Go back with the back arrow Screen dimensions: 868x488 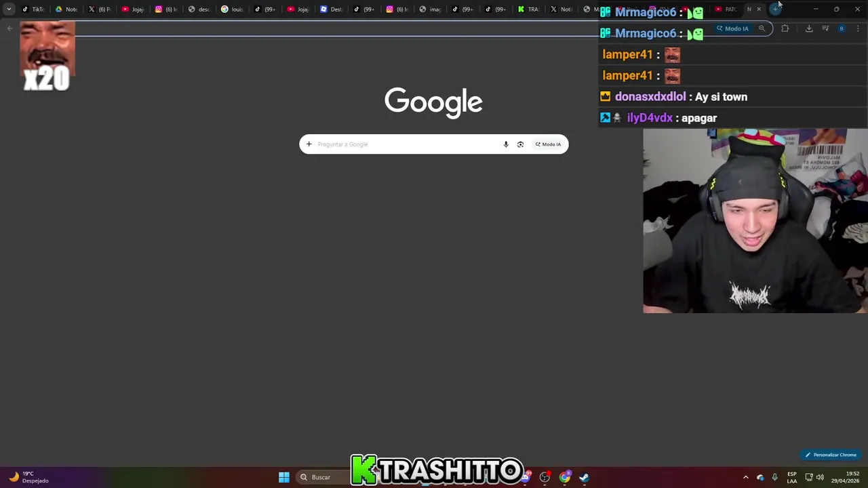[x=9, y=28]
